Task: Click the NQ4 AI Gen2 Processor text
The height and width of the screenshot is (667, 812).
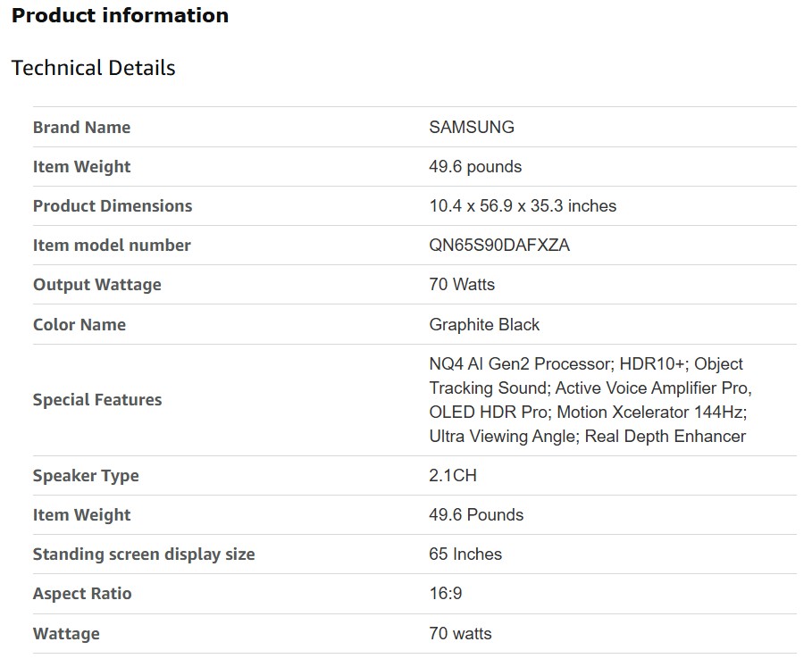Action: [520, 364]
